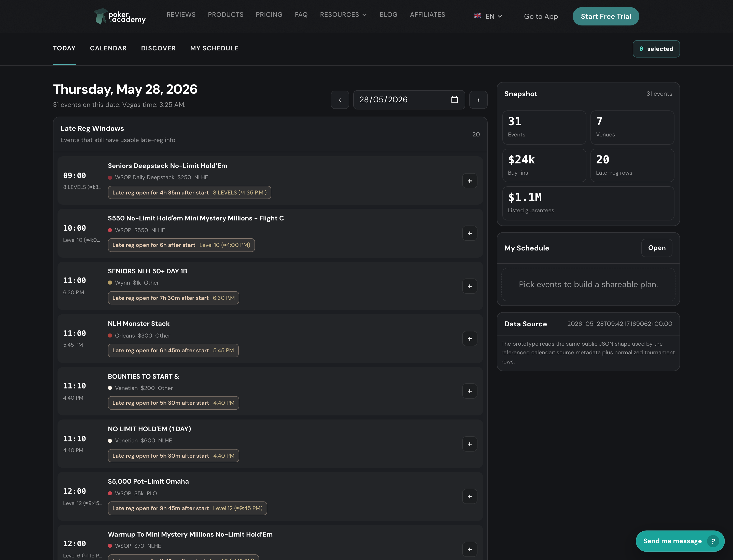Click the Start Free Trial button
The width and height of the screenshot is (733, 560).
coord(606,16)
